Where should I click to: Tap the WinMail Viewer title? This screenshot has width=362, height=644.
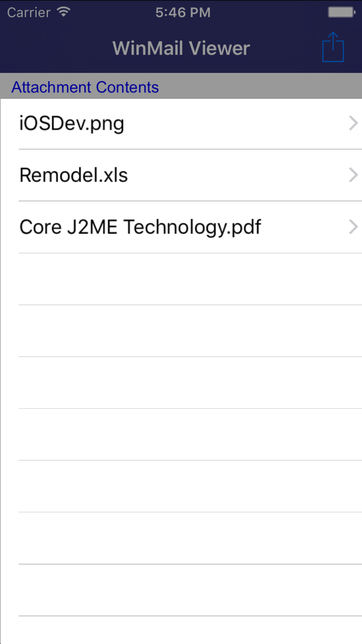[x=181, y=47]
